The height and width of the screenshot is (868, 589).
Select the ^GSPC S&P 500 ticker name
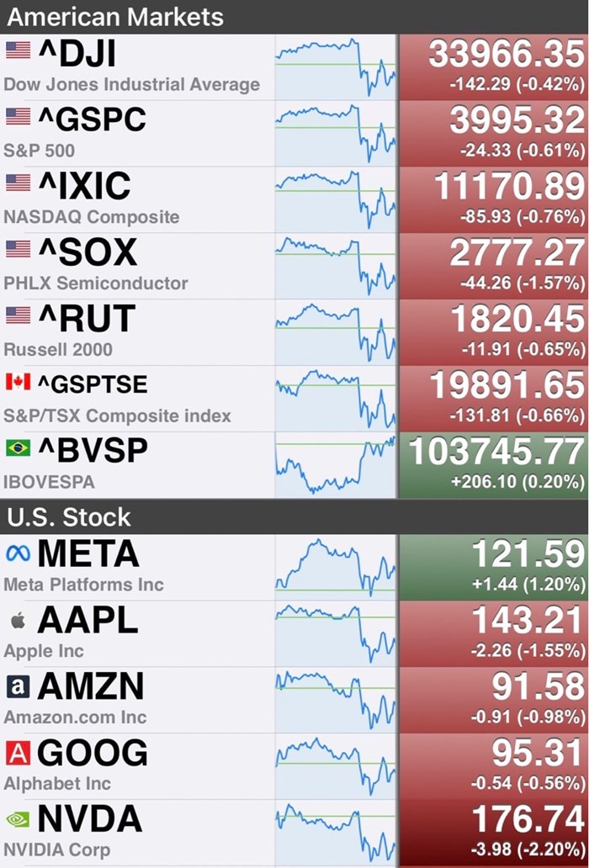point(93,120)
